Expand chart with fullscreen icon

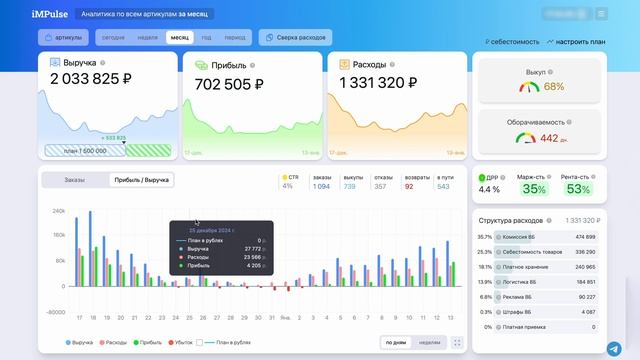457,342
